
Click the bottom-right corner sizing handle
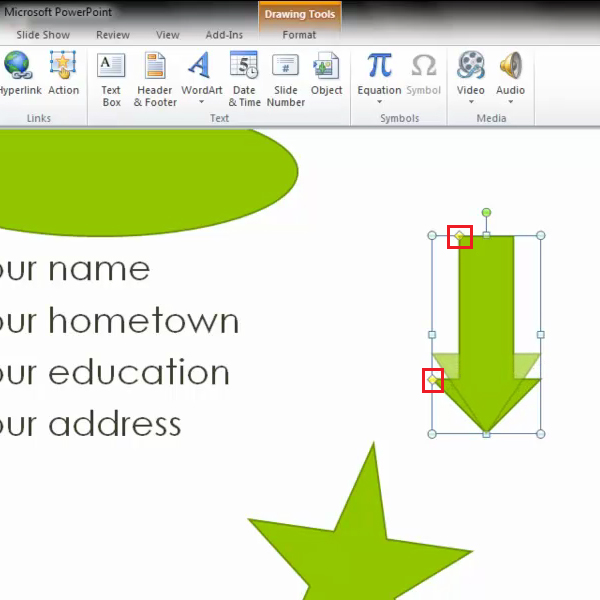pos(541,434)
